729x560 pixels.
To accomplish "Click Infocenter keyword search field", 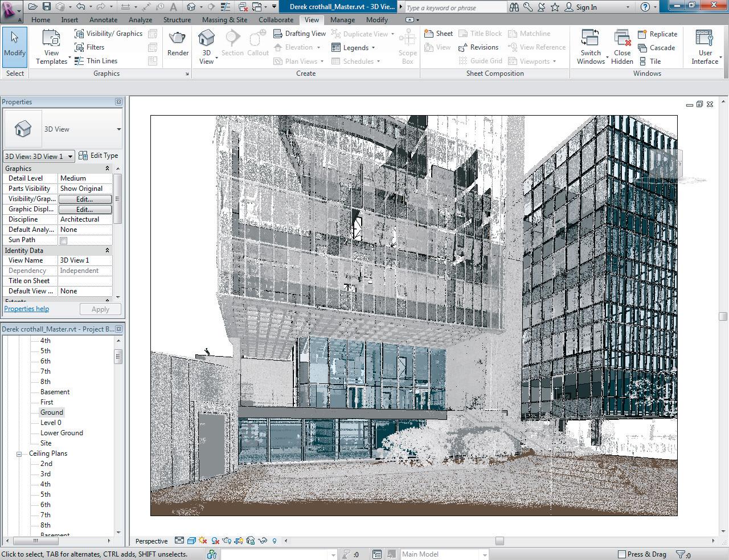I will [455, 7].
